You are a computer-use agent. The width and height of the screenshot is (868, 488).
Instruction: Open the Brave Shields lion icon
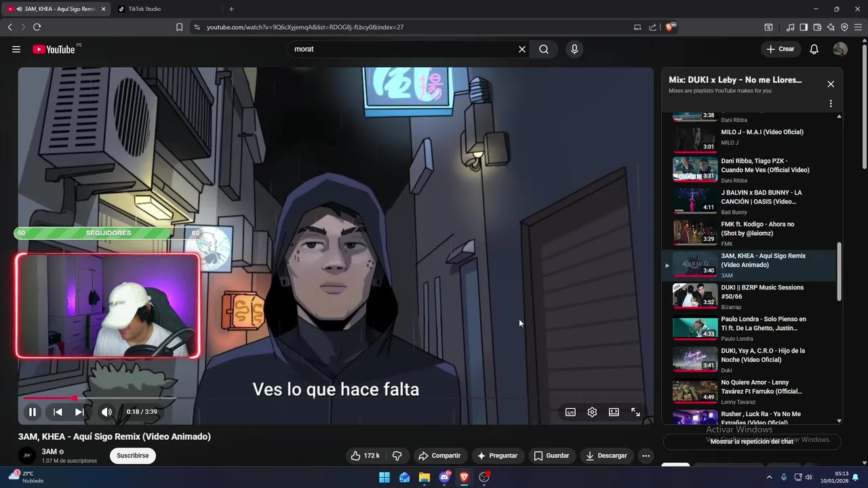(670, 27)
